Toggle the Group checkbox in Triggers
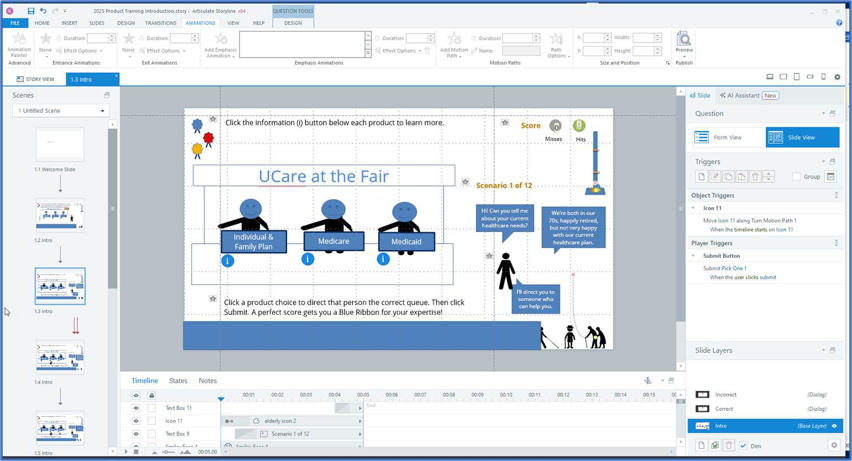The width and height of the screenshot is (852, 461). [796, 177]
